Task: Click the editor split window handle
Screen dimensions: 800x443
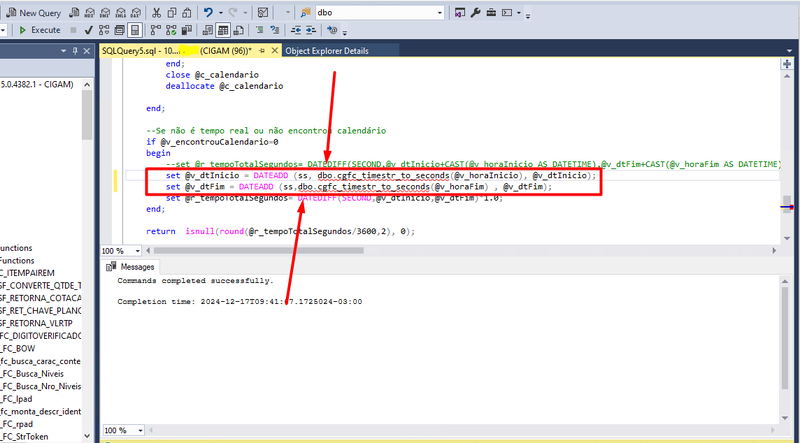Action: click(x=787, y=64)
